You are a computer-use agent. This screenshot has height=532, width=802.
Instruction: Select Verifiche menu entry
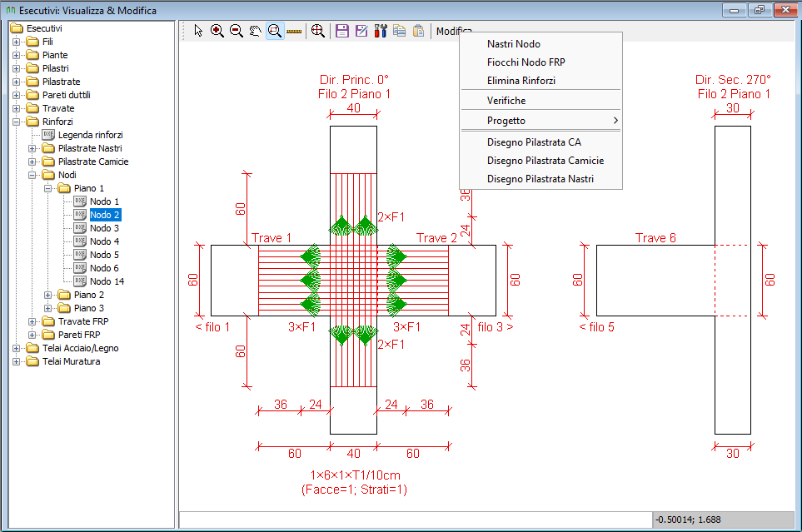[540, 100]
